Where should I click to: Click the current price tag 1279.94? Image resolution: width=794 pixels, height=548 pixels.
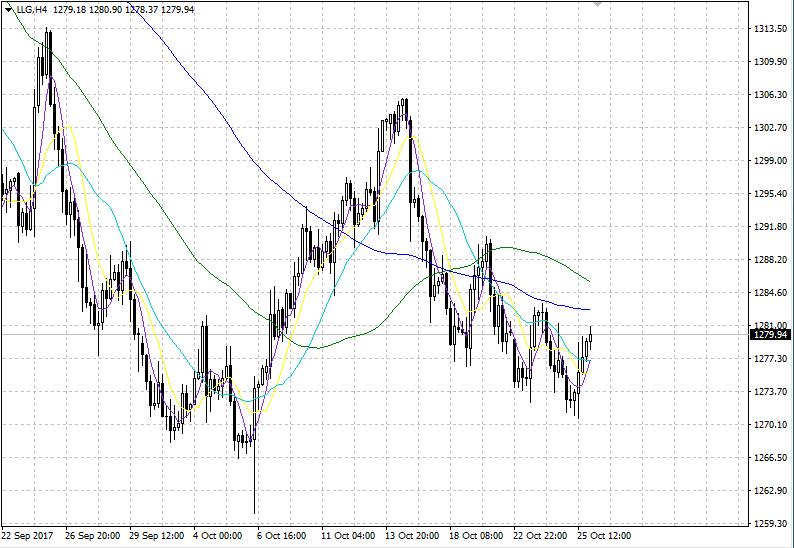(x=770, y=335)
